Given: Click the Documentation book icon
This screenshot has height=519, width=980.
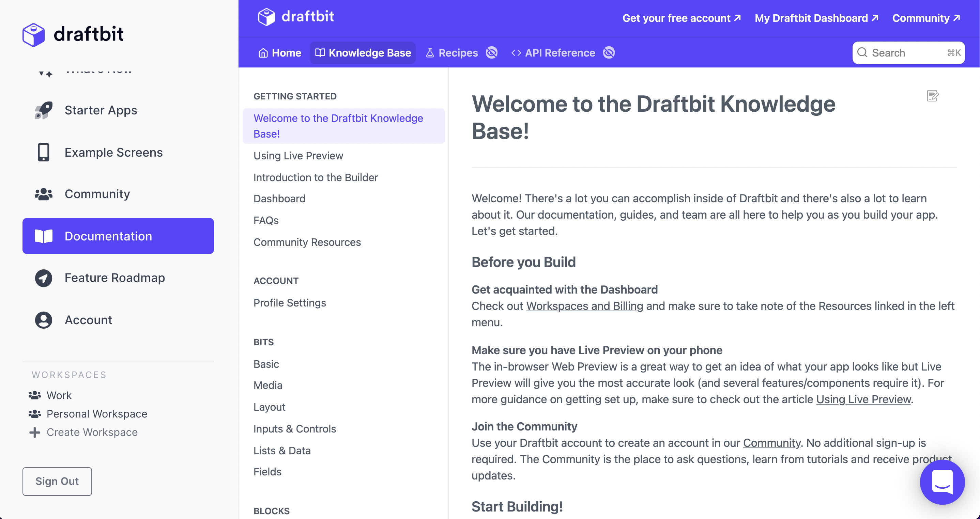Looking at the screenshot, I should [x=44, y=236].
